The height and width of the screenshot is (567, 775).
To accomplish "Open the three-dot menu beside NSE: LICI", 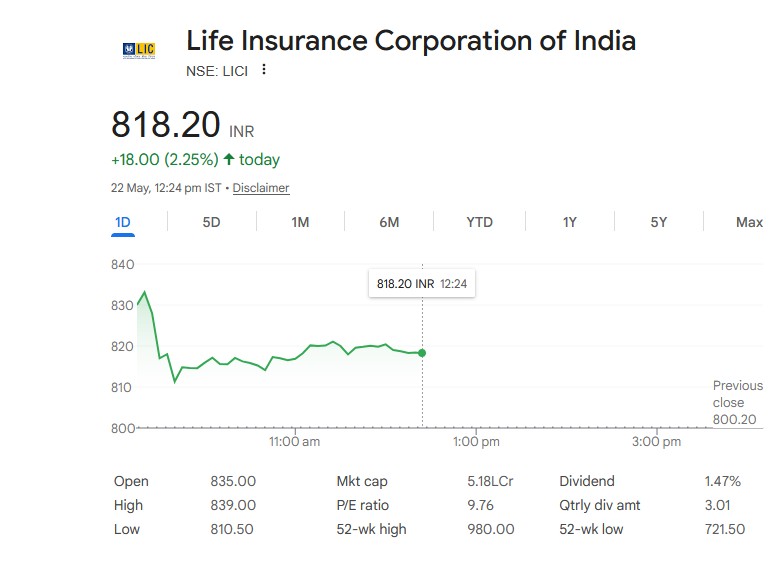I will pos(264,70).
